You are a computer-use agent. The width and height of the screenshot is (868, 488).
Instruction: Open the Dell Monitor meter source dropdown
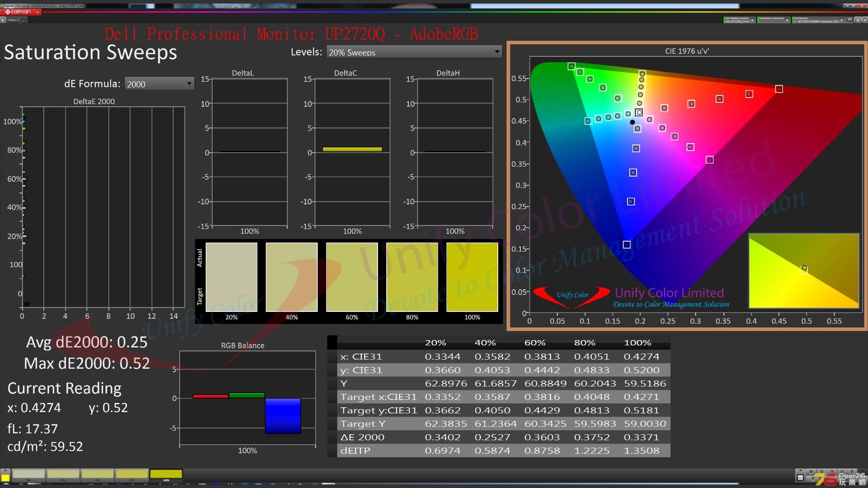click(739, 20)
